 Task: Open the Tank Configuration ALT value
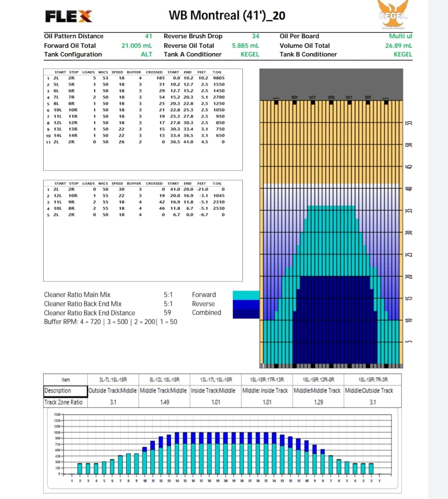tap(146, 54)
